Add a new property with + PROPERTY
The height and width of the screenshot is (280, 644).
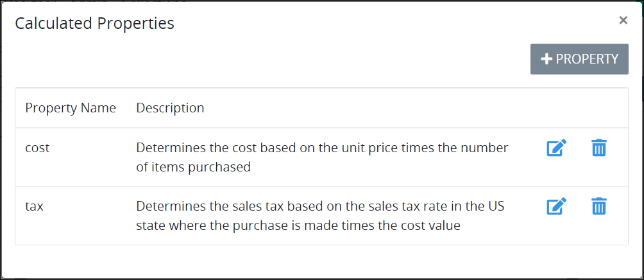point(579,59)
